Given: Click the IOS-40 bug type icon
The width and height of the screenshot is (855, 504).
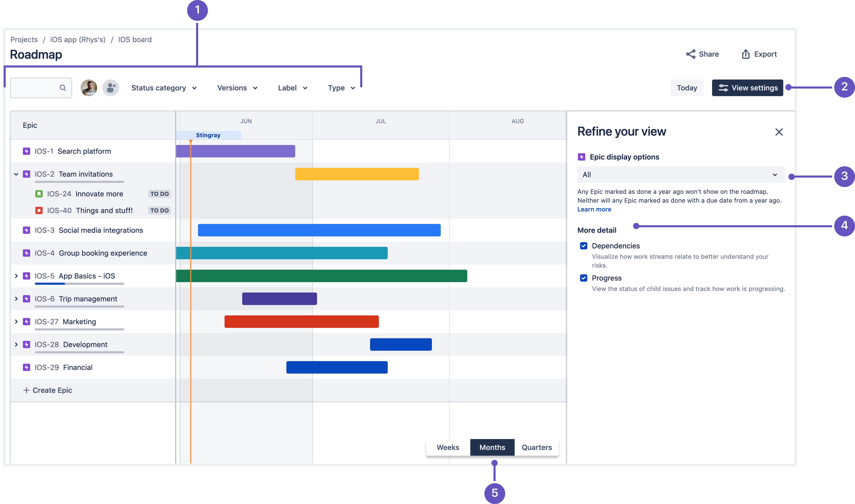Looking at the screenshot, I should pos(39,211).
